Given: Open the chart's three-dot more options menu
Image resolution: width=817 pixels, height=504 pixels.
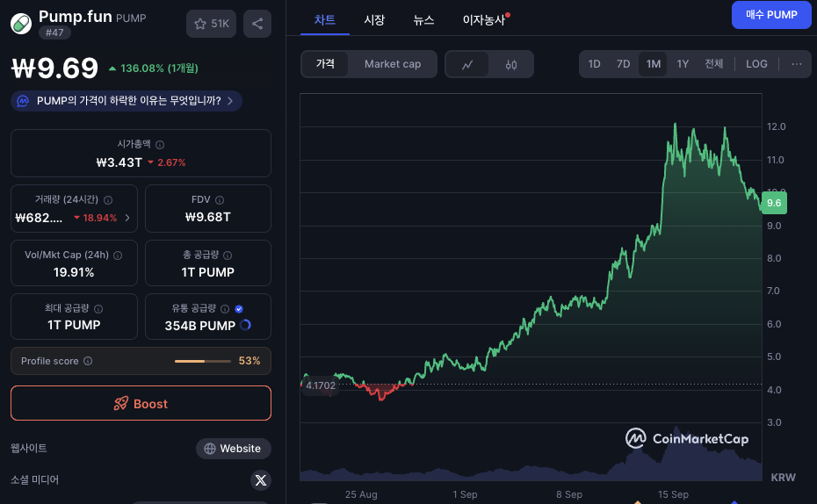Looking at the screenshot, I should [796, 64].
